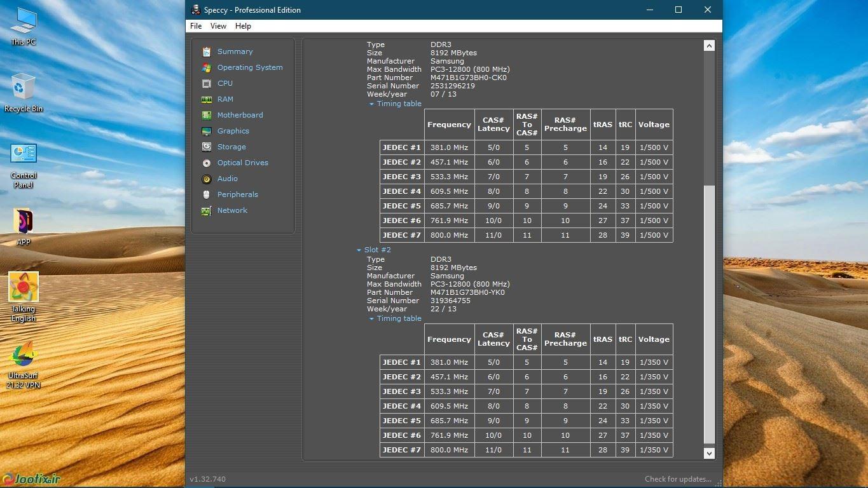The image size is (868, 488).
Task: Collapse Timing table under Slot #2
Action: [371, 319]
